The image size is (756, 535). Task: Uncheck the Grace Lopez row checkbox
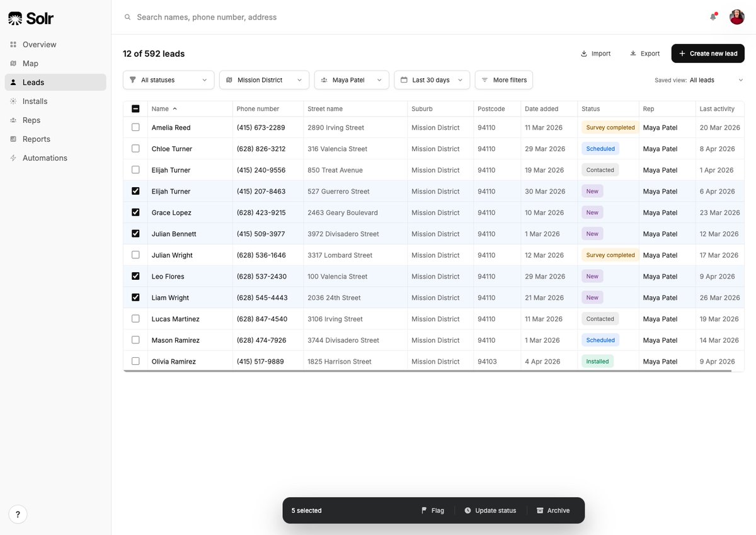coord(135,212)
